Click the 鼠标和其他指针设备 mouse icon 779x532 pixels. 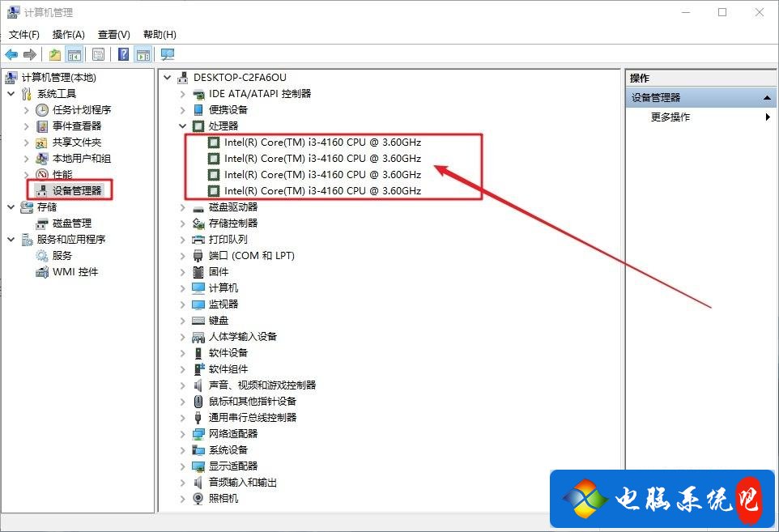click(198, 402)
